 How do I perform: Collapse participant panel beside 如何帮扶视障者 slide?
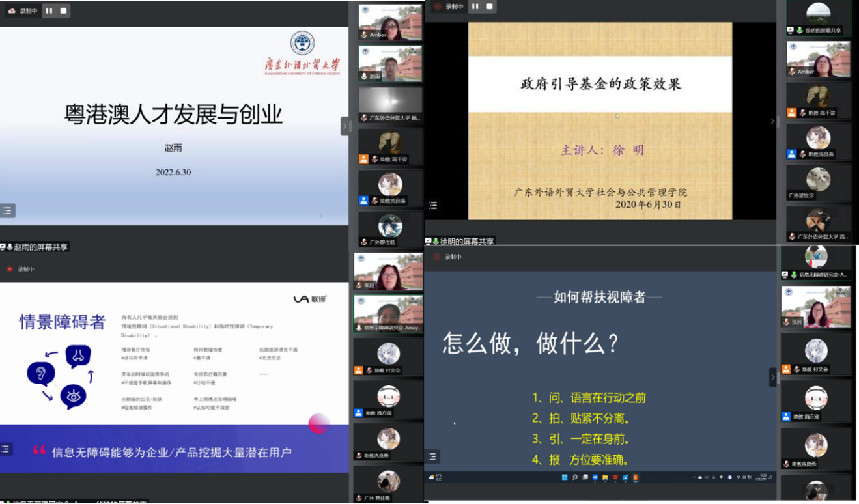coord(773,377)
